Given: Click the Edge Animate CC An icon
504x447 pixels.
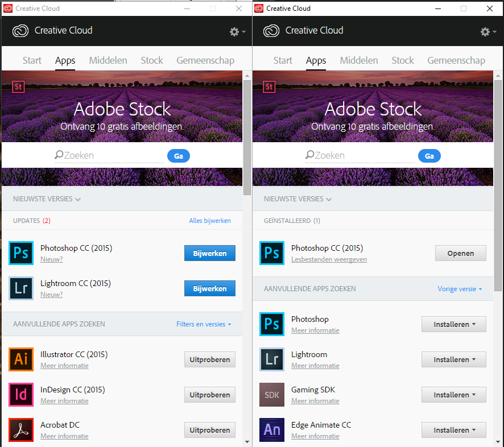Looking at the screenshot, I should coord(272,430).
